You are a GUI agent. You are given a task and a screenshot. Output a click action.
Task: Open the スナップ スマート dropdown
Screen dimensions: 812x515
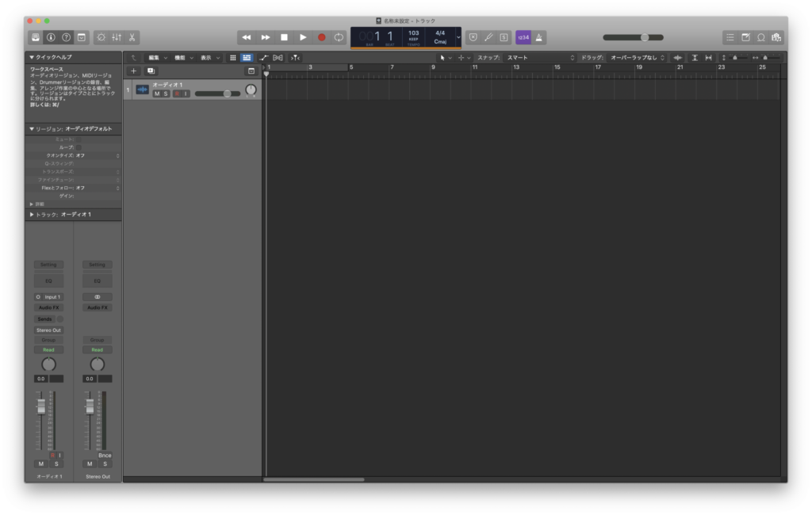coord(540,58)
